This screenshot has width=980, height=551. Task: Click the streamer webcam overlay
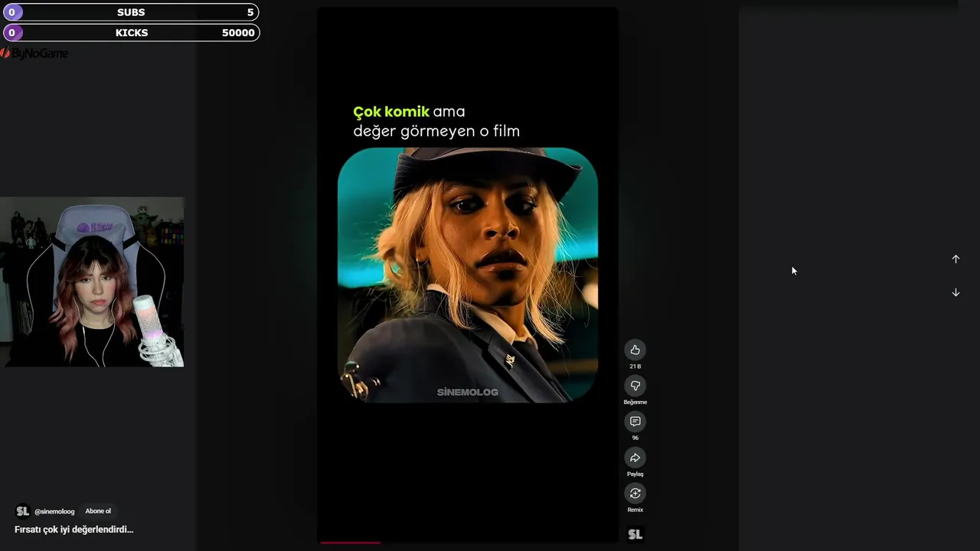pyautogui.click(x=92, y=282)
